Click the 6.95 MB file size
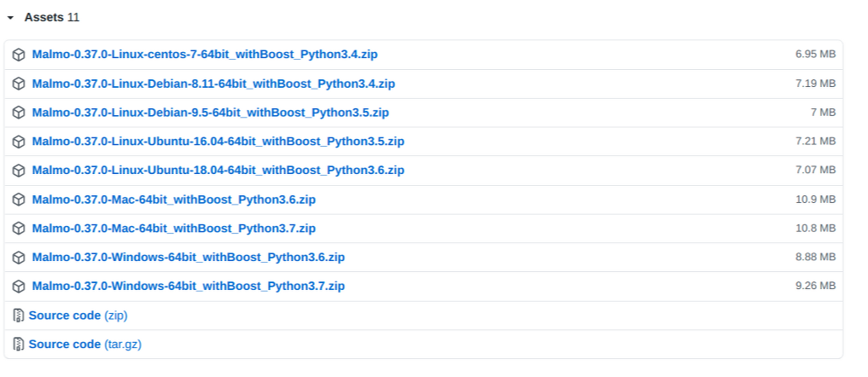Image resolution: width=868 pixels, height=377 pixels. point(815,55)
